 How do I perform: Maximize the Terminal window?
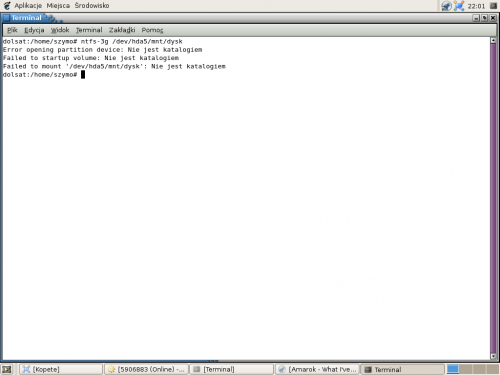pos(485,18)
